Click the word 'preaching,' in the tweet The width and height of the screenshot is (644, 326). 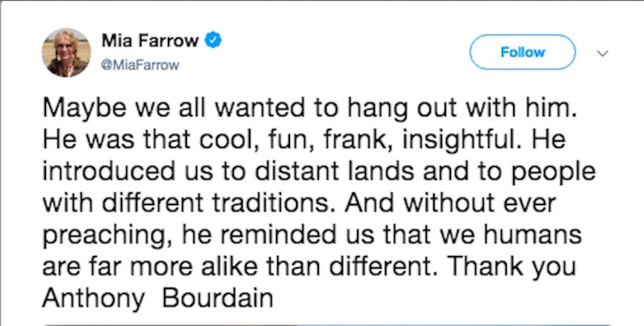(106, 236)
